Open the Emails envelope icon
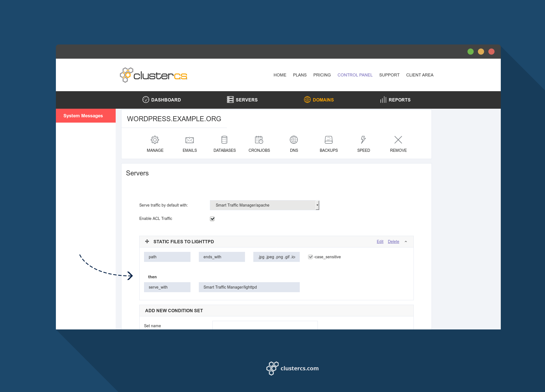 tap(190, 140)
